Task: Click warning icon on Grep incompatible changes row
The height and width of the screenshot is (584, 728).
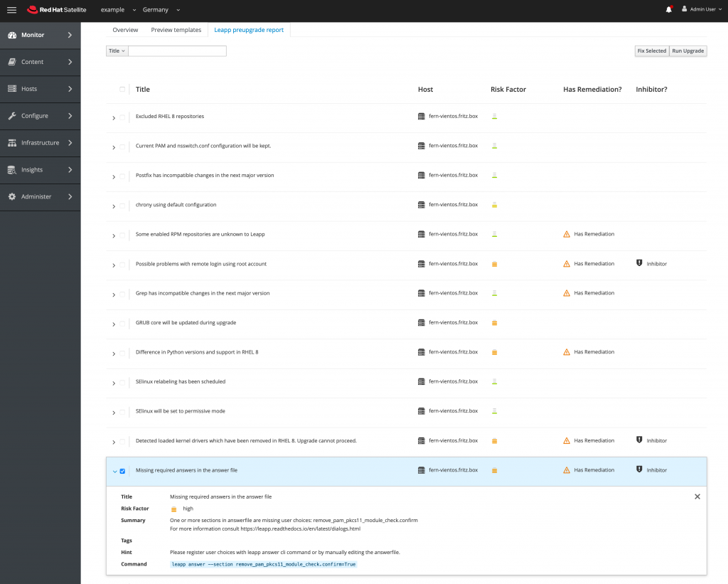Action: pos(567,293)
